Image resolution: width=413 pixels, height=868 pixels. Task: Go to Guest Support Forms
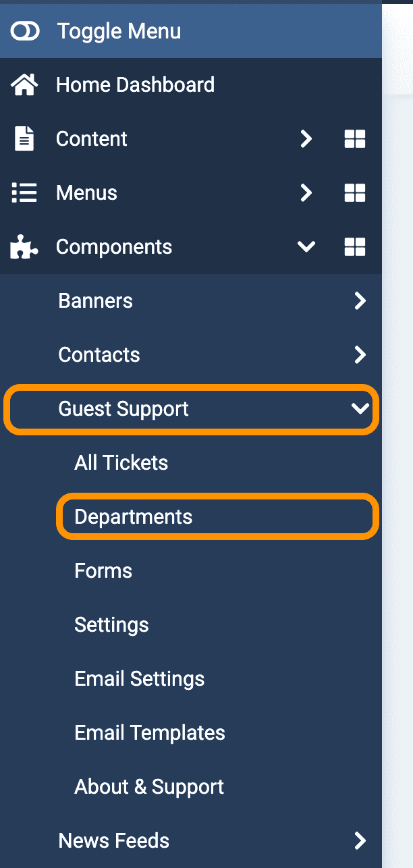[103, 571]
